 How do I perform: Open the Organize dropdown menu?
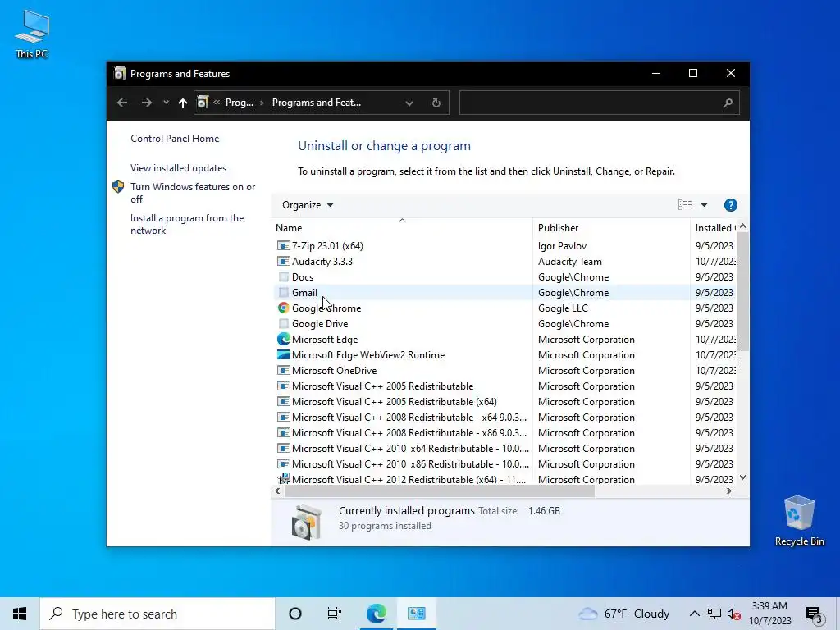[x=308, y=205]
